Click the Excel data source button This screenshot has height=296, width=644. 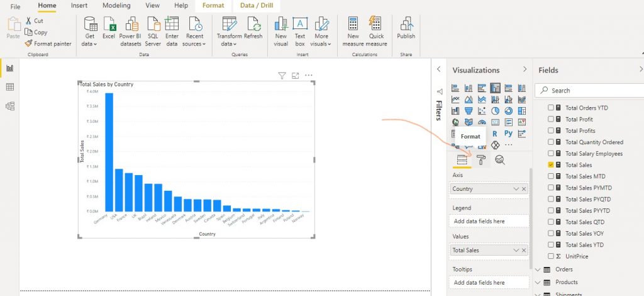tap(109, 28)
